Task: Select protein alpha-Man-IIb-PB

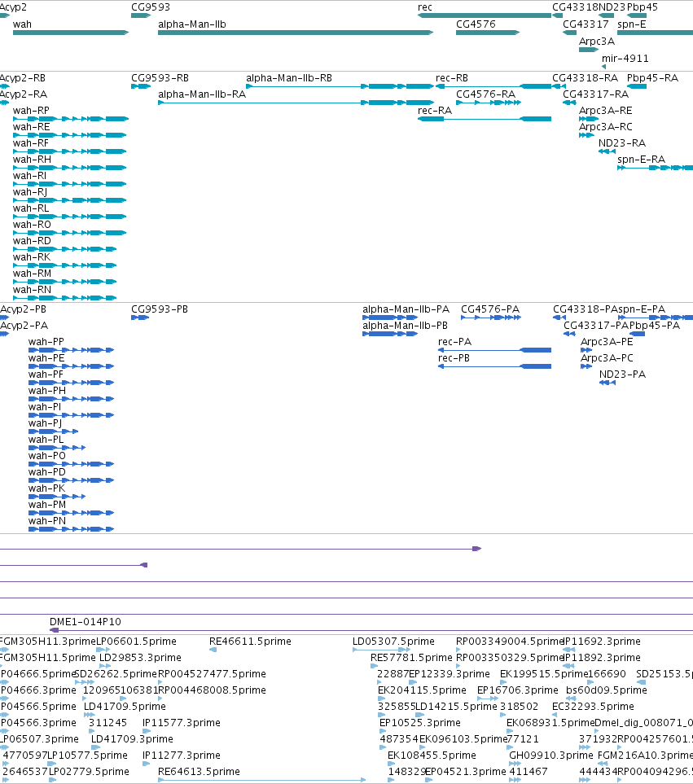Action: tap(390, 334)
